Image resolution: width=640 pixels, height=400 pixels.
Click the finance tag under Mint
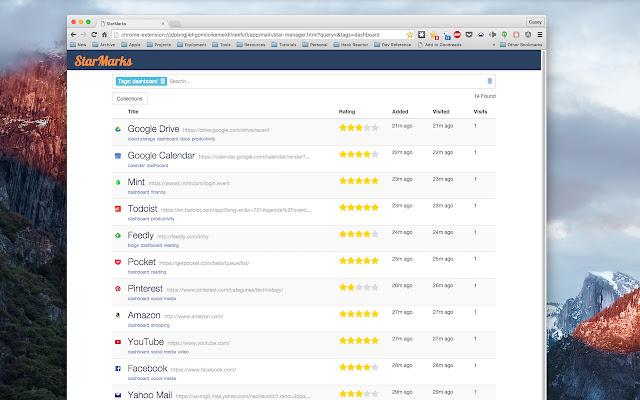point(158,192)
